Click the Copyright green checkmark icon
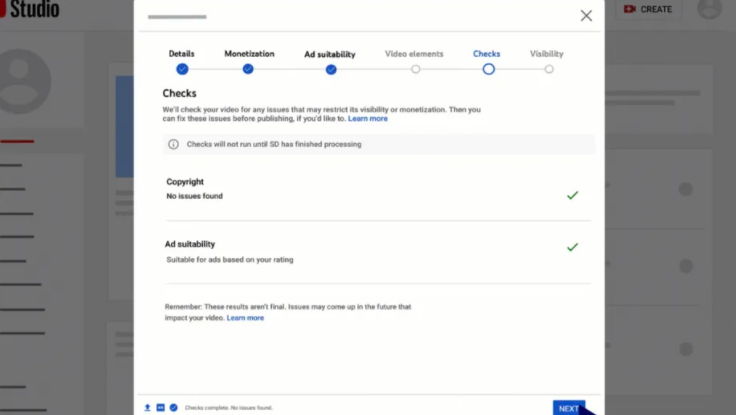Screen dimensions: 736x415 pos(572,195)
